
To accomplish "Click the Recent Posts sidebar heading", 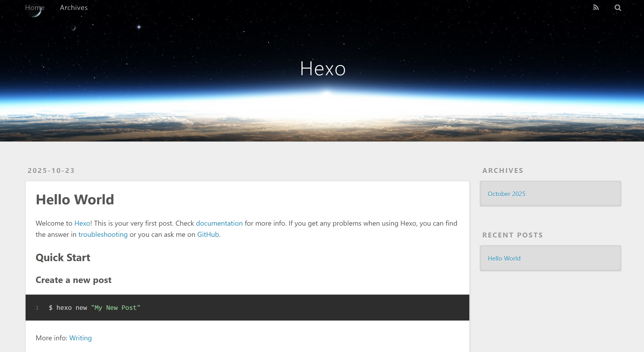I will click(513, 235).
